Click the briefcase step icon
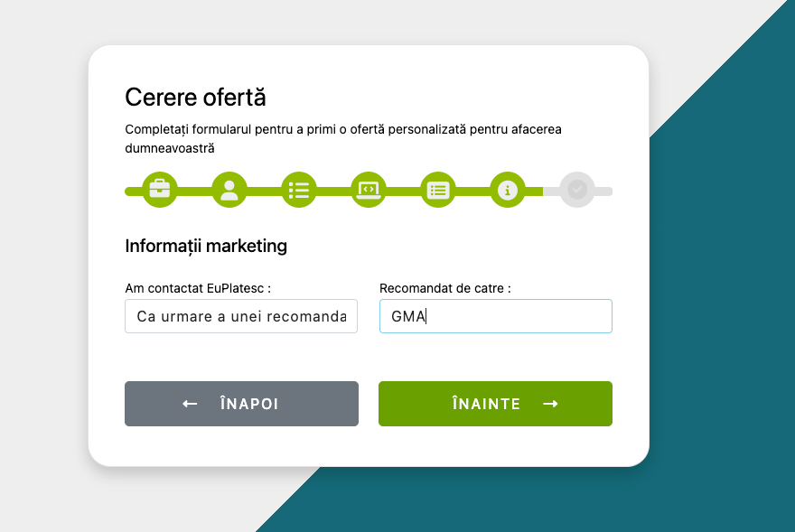The height and width of the screenshot is (532, 795). [160, 190]
